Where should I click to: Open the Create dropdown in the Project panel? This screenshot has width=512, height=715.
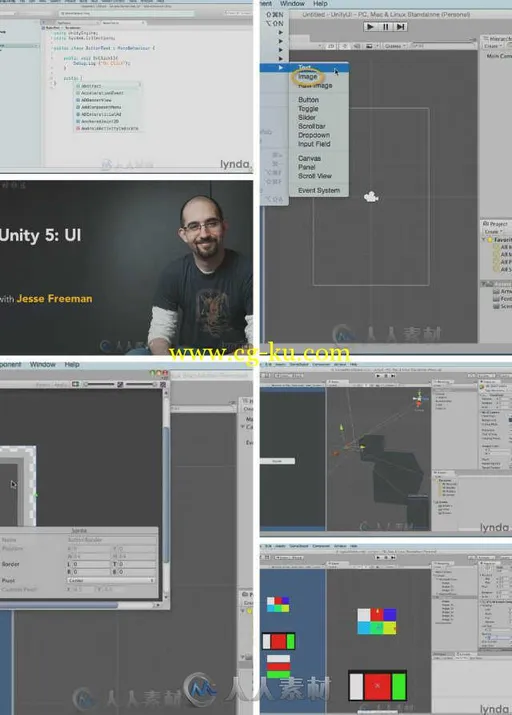click(x=493, y=232)
